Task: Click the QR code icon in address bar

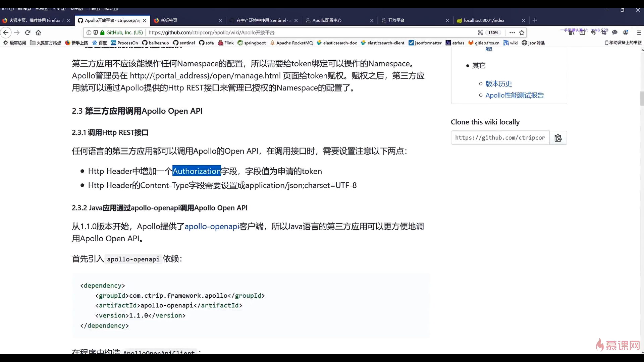Action: click(x=480, y=33)
